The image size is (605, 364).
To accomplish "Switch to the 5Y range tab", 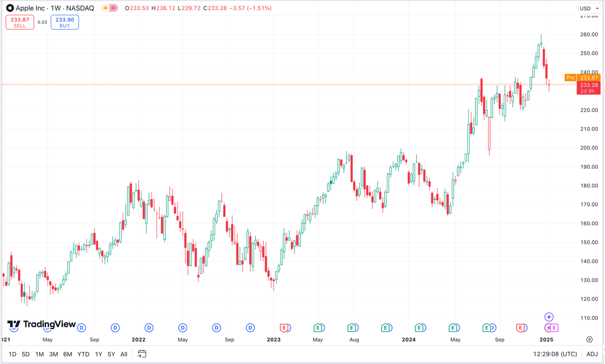I will pyautogui.click(x=110, y=354).
